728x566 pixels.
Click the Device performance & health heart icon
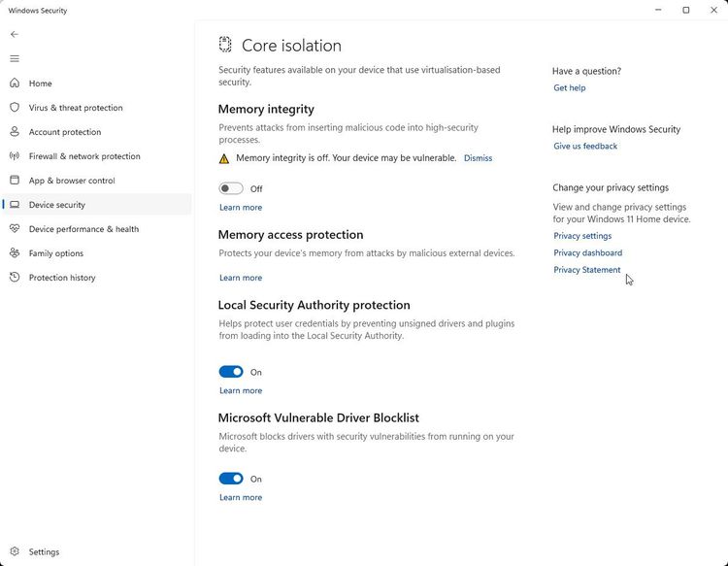(15, 229)
